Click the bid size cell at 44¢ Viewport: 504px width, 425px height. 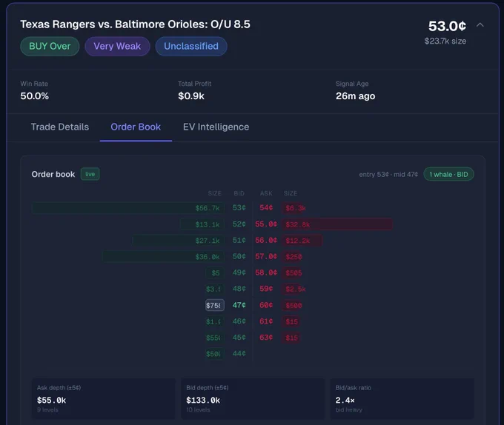[x=215, y=354]
